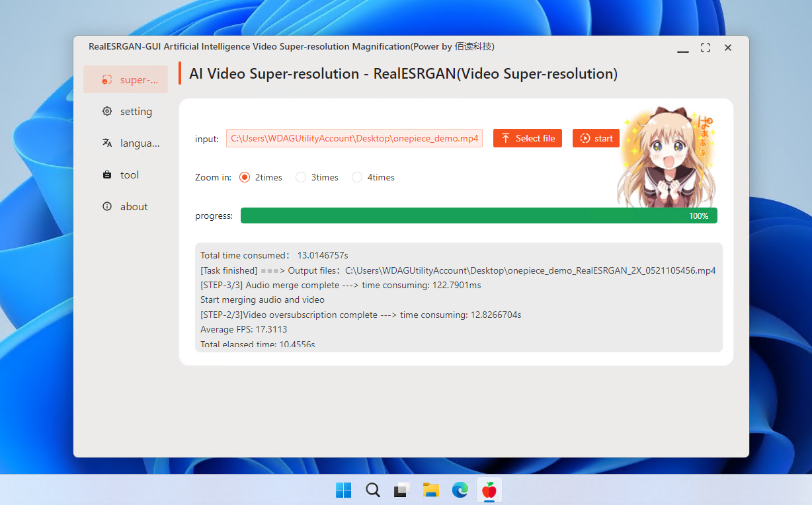Click 'Start merging audio and video' log line

pyautogui.click(x=263, y=299)
